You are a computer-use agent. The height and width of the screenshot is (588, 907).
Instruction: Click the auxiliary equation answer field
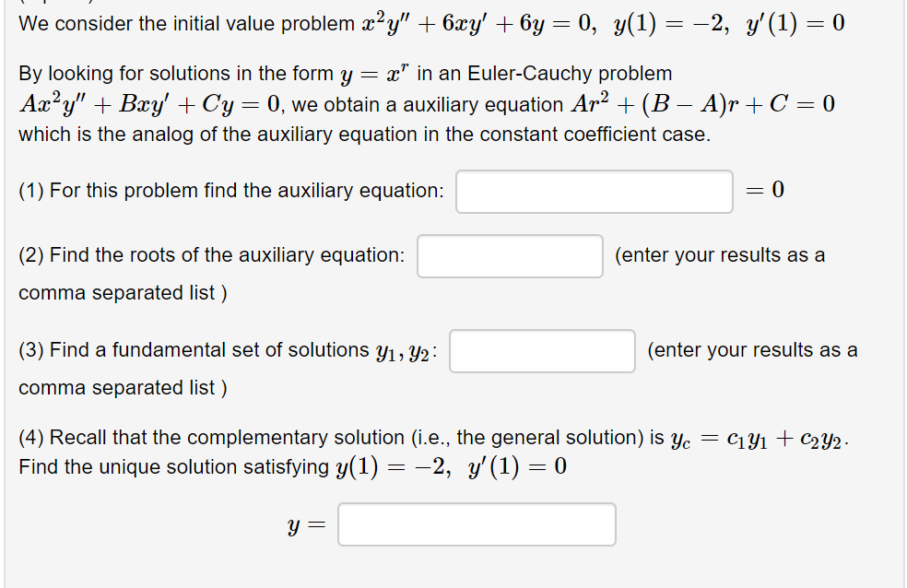(593, 190)
